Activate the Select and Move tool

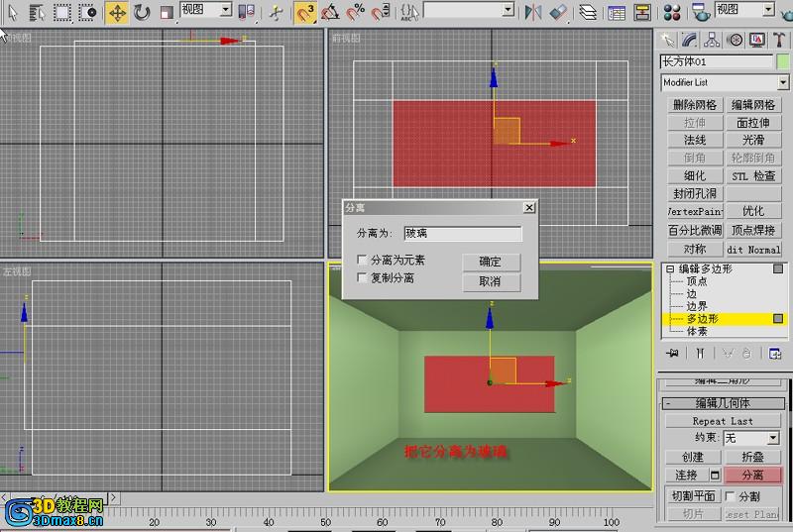(117, 13)
